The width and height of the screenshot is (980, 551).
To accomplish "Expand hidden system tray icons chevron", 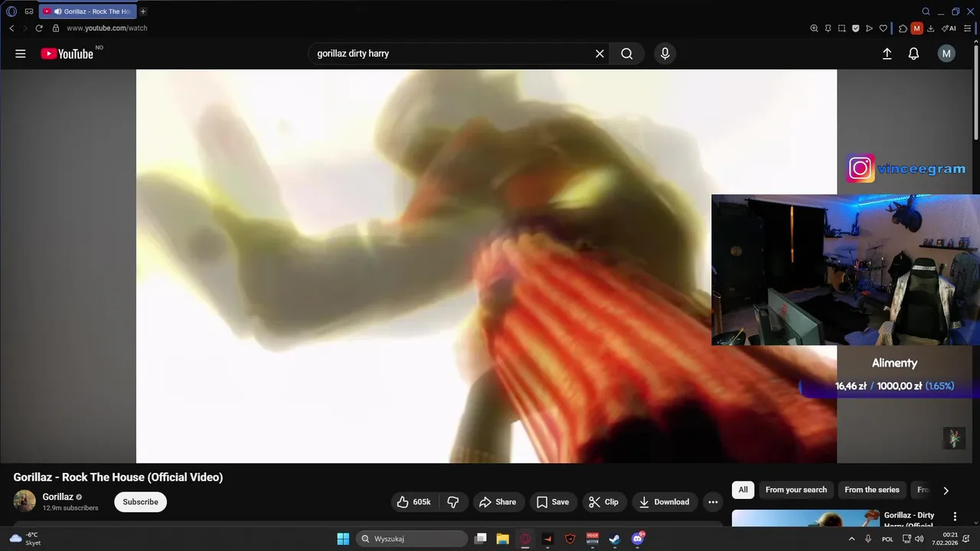I will tap(852, 539).
